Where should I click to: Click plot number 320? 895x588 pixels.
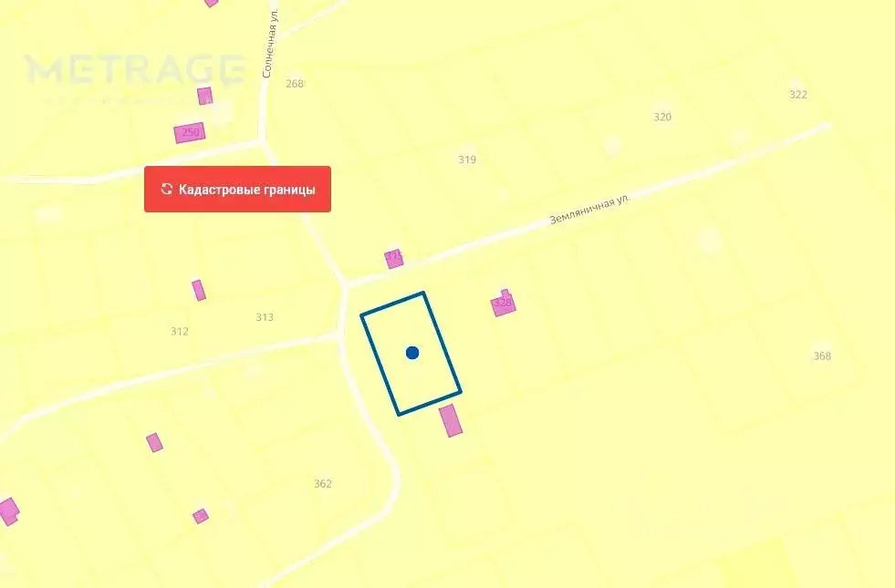click(x=662, y=117)
